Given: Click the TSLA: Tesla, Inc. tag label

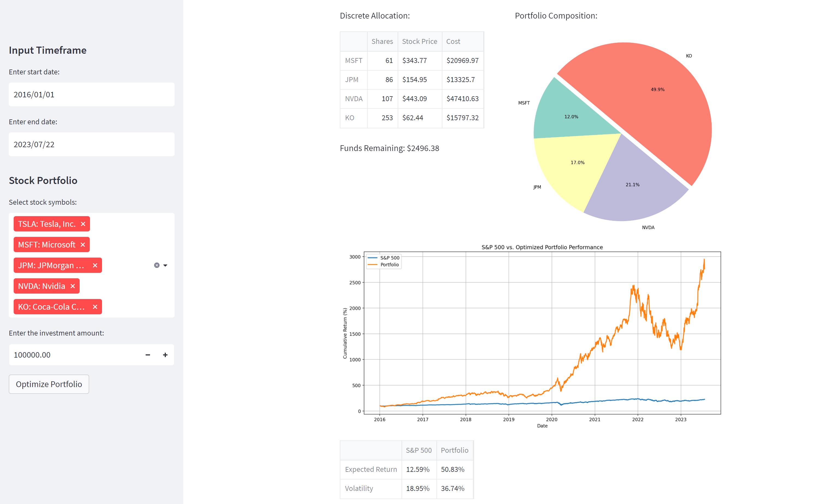Looking at the screenshot, I should (47, 224).
